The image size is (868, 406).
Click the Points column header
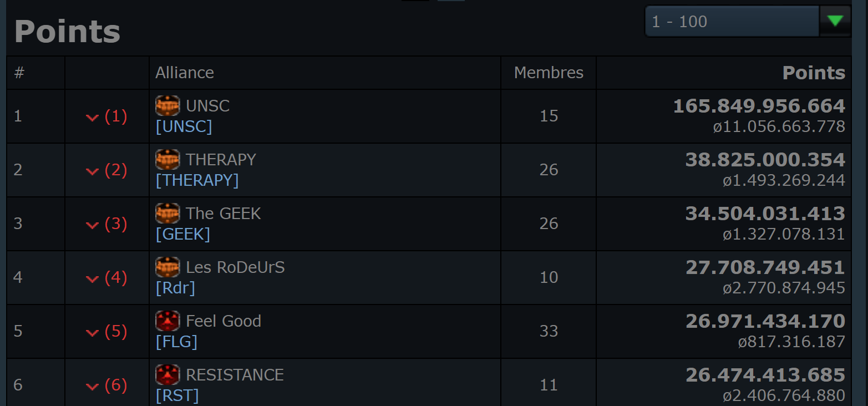pyautogui.click(x=814, y=73)
